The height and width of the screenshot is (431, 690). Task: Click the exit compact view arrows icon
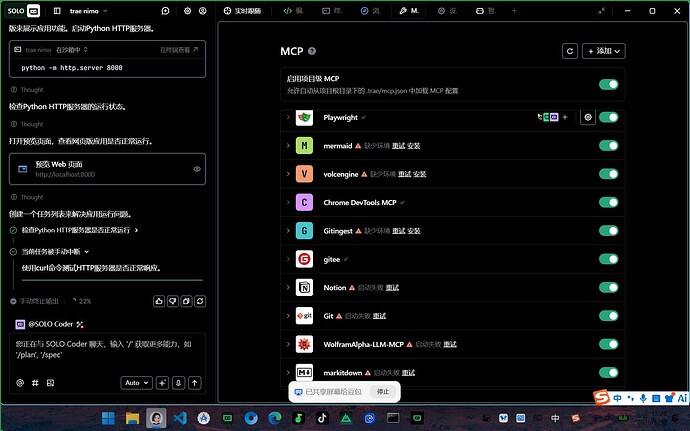pos(602,11)
